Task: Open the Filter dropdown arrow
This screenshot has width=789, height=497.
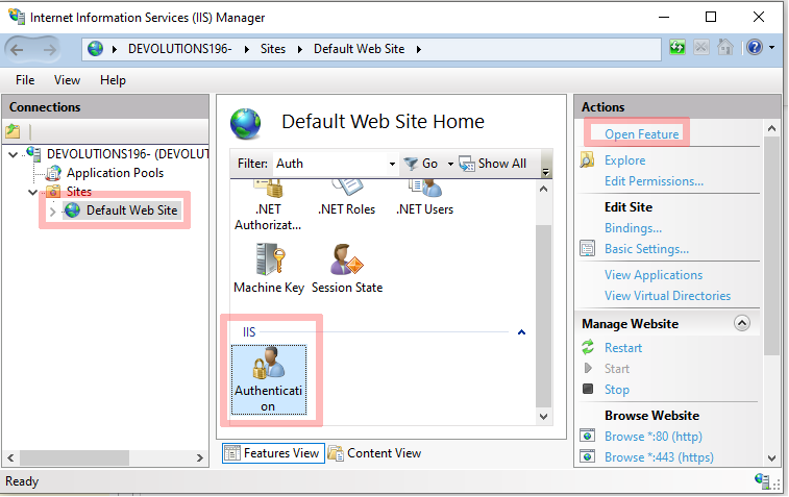Action: pos(392,164)
